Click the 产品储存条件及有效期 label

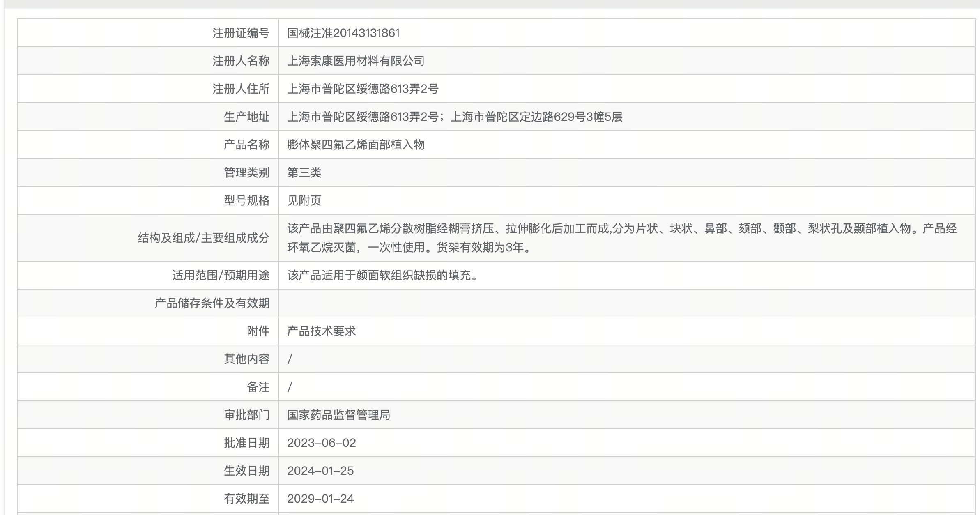click(212, 303)
